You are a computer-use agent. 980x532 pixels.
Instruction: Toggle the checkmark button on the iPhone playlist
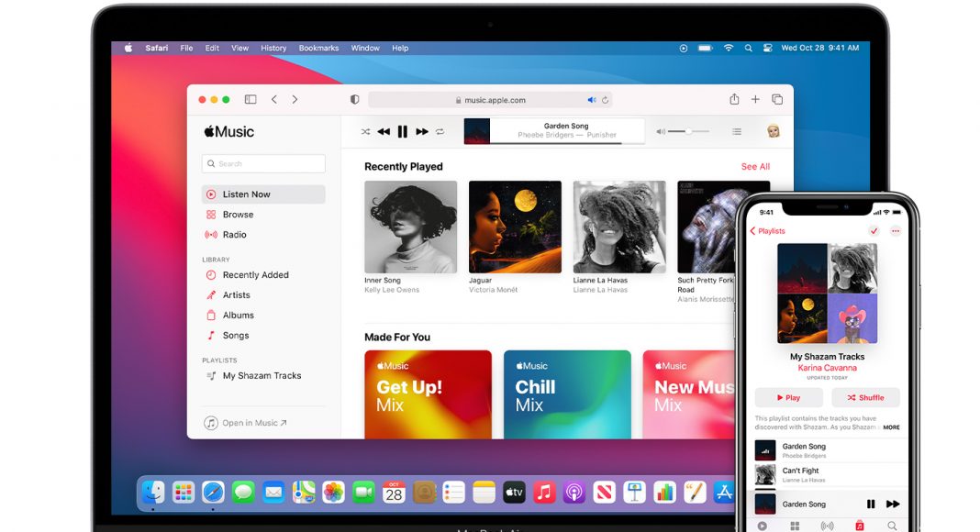click(874, 231)
